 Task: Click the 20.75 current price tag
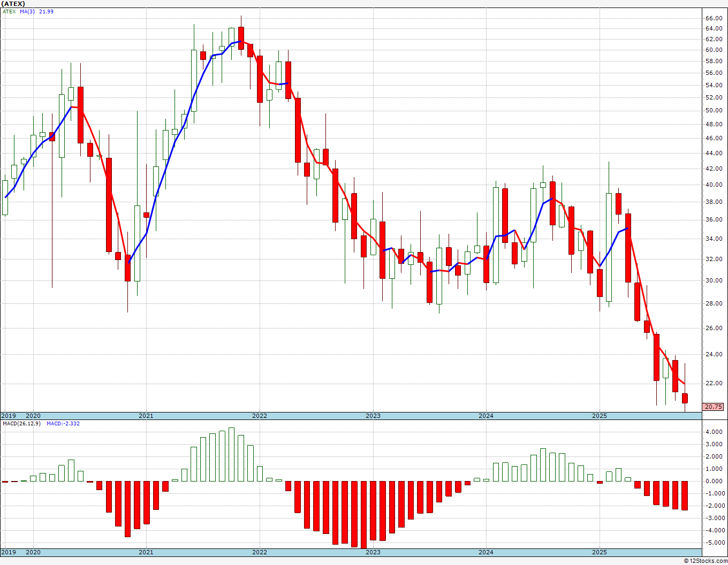[x=713, y=407]
